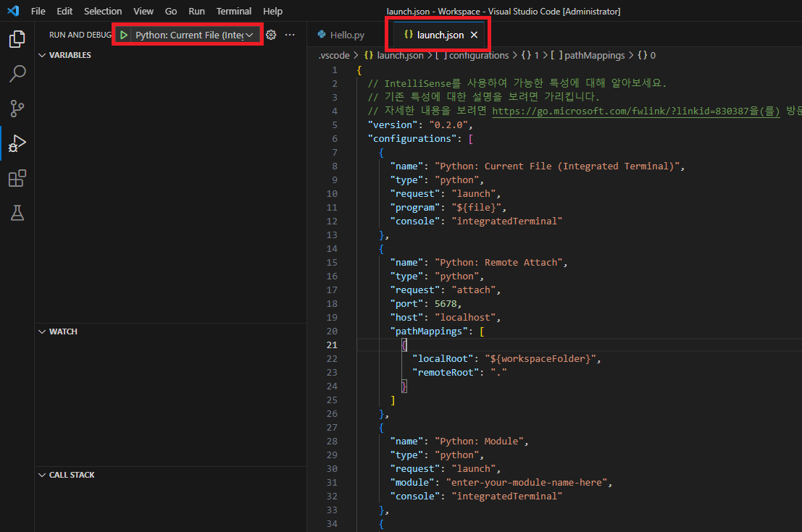Open Run and Debug more actions ellipsis

(x=290, y=35)
